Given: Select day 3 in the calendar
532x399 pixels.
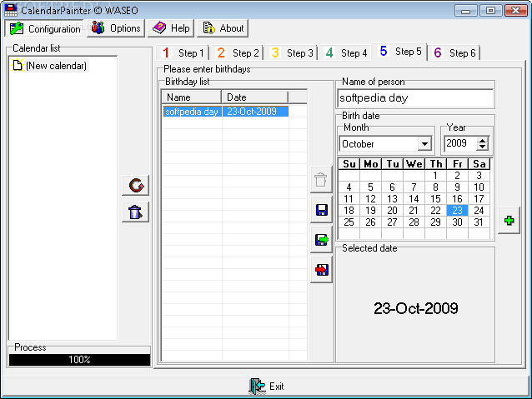Looking at the screenshot, I should (479, 176).
